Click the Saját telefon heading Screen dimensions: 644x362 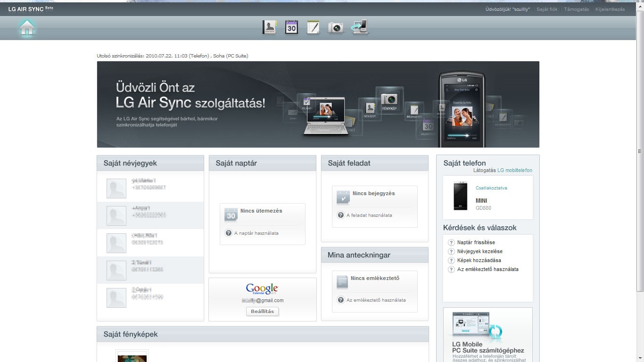pyautogui.click(x=464, y=163)
